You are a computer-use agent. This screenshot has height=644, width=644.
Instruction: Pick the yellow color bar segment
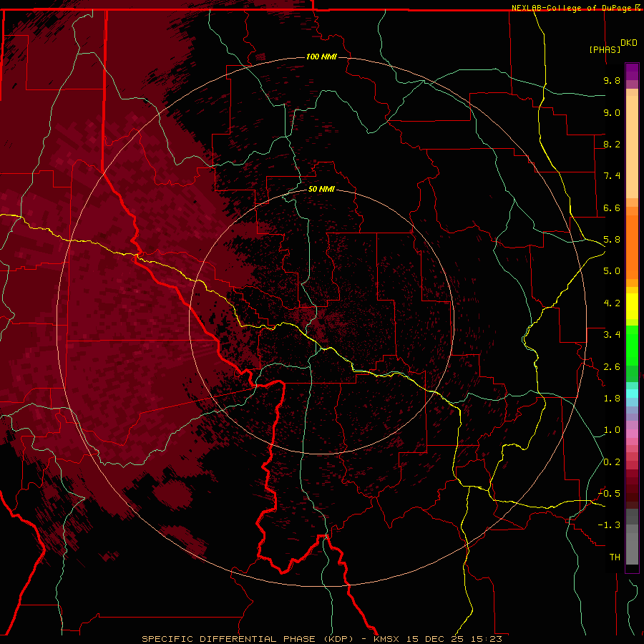pyautogui.click(x=632, y=306)
